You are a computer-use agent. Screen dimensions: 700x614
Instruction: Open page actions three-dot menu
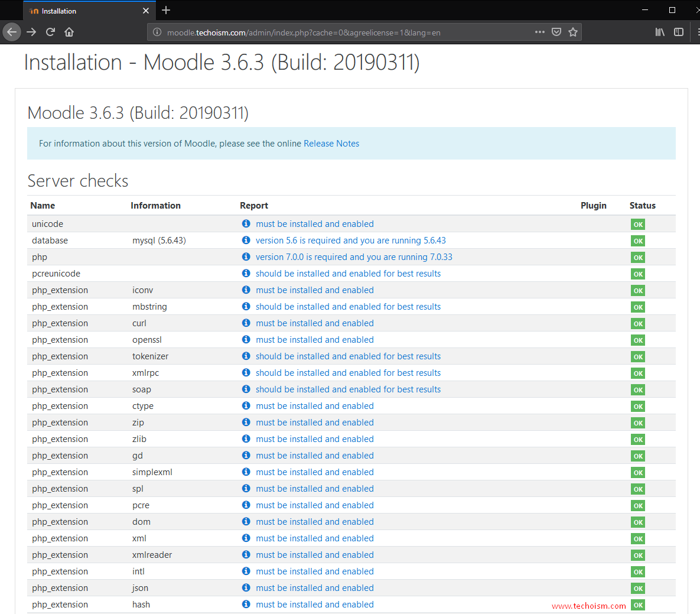[x=540, y=32]
